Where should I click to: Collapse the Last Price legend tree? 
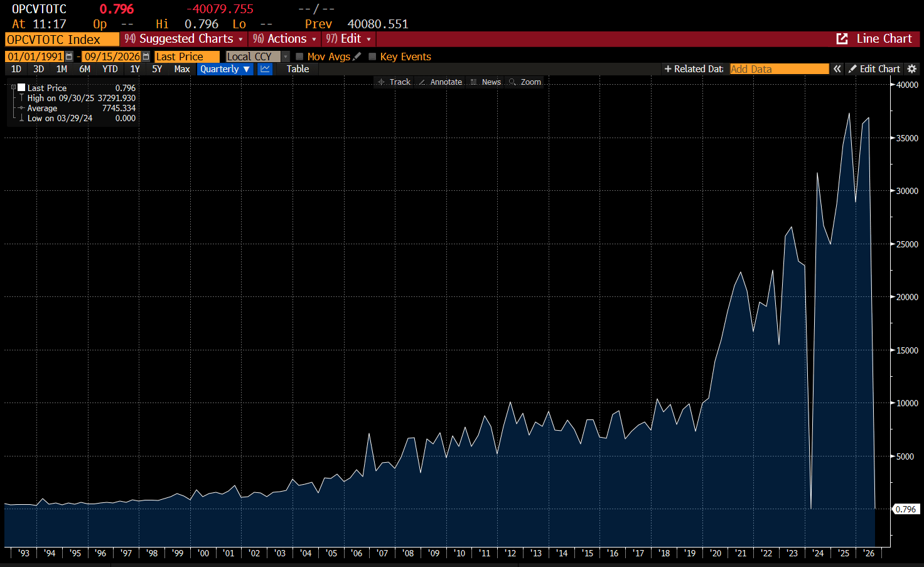(x=13, y=87)
